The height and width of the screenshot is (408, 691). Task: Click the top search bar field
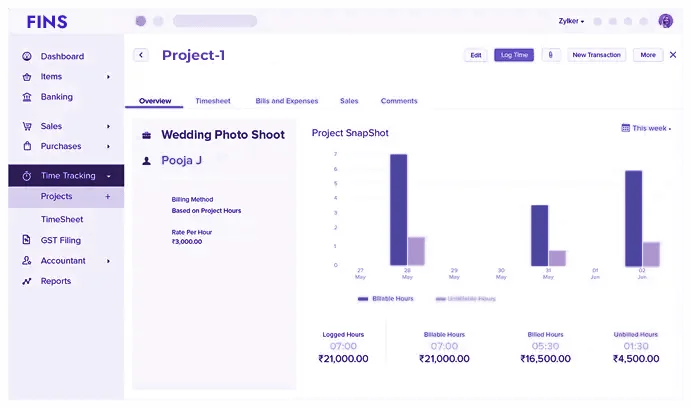[x=214, y=21]
